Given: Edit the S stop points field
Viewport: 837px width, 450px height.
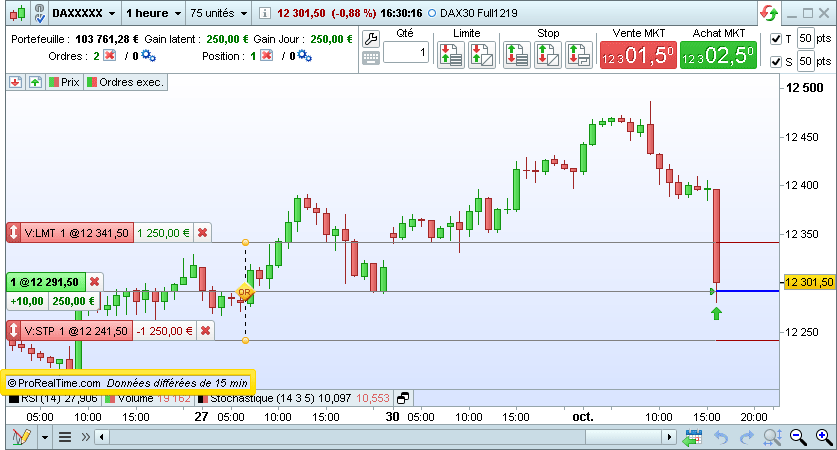Looking at the screenshot, I should click(806, 61).
